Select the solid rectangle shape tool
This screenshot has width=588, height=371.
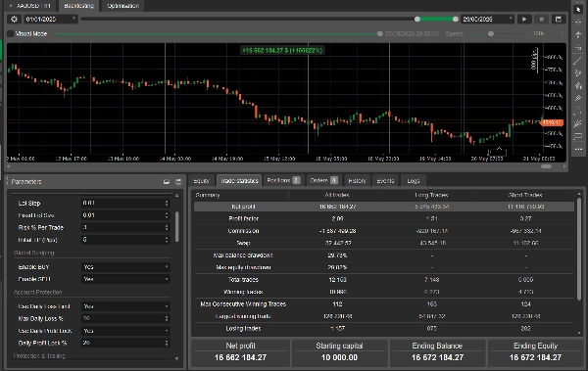pos(578,136)
